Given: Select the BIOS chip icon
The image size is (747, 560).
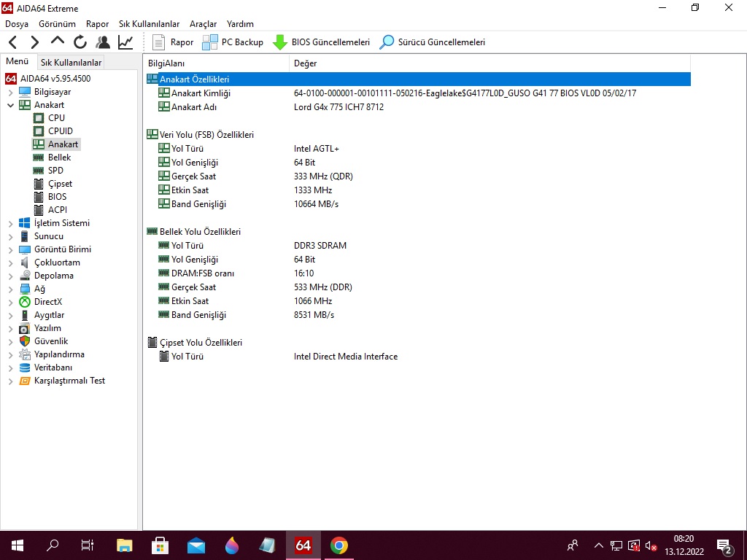Looking at the screenshot, I should click(39, 197).
